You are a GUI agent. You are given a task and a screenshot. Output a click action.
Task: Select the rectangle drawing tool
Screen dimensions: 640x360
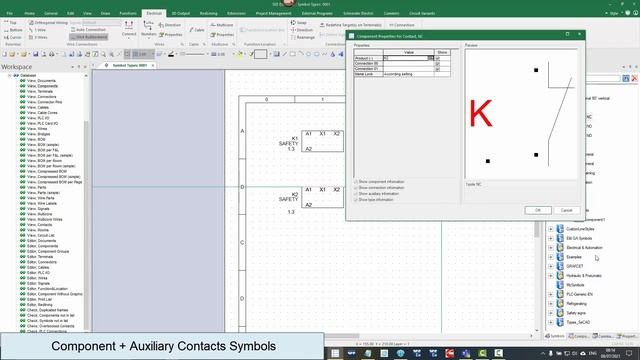[x=293, y=54]
